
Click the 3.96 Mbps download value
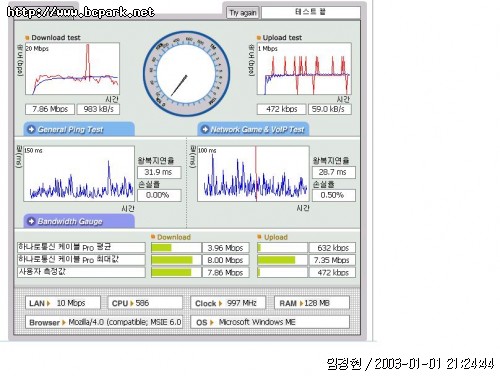[x=226, y=248]
